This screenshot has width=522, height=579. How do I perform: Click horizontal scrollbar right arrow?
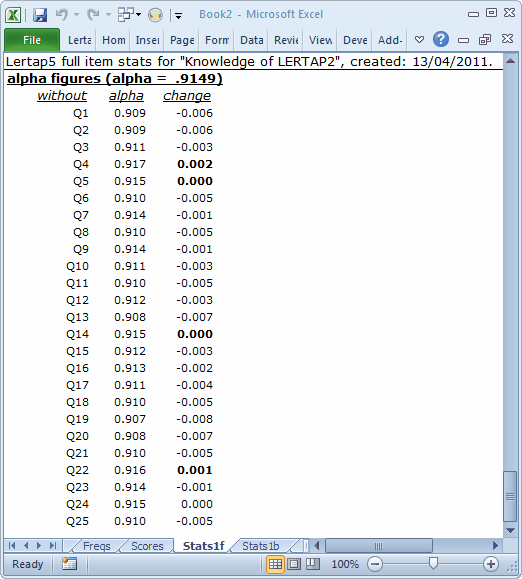coord(495,545)
